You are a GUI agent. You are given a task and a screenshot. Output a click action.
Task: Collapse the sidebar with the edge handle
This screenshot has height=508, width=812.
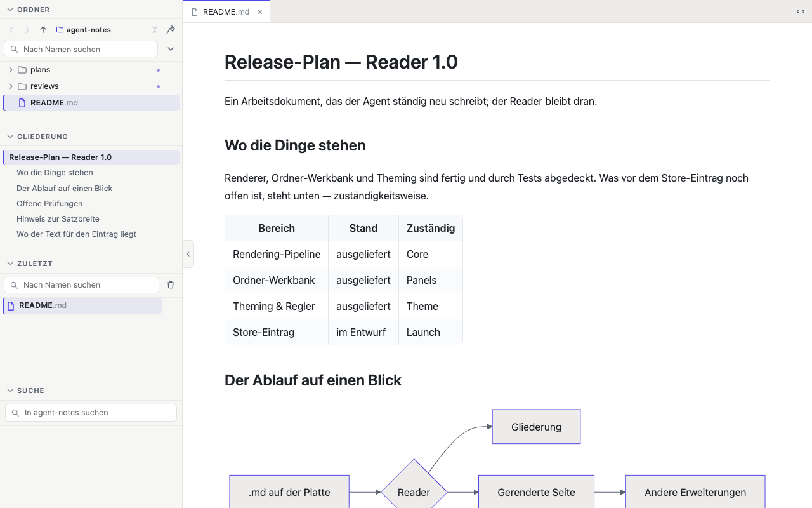(188, 254)
